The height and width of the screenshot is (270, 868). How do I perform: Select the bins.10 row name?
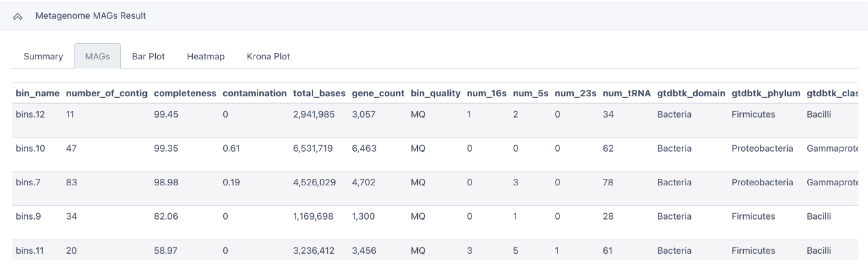(x=30, y=149)
